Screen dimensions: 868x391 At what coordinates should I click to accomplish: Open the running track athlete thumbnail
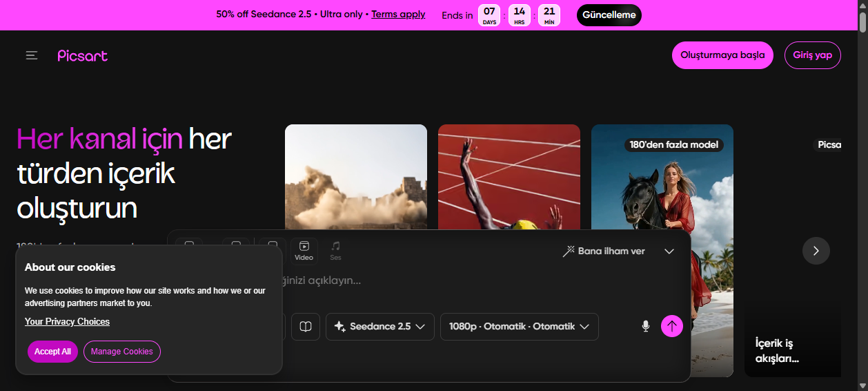509,177
